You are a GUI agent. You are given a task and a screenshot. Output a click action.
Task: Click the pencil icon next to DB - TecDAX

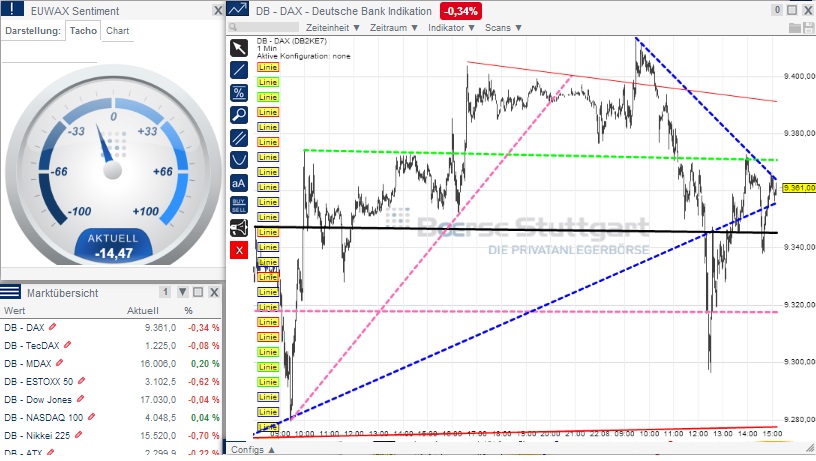tap(68, 344)
